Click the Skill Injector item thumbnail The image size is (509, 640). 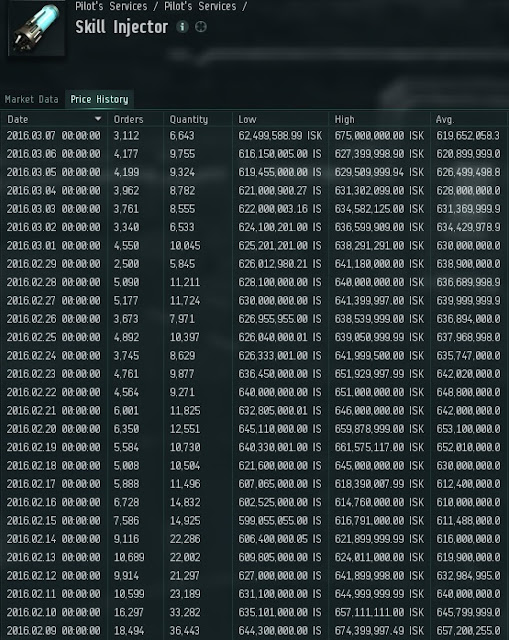pos(36,28)
